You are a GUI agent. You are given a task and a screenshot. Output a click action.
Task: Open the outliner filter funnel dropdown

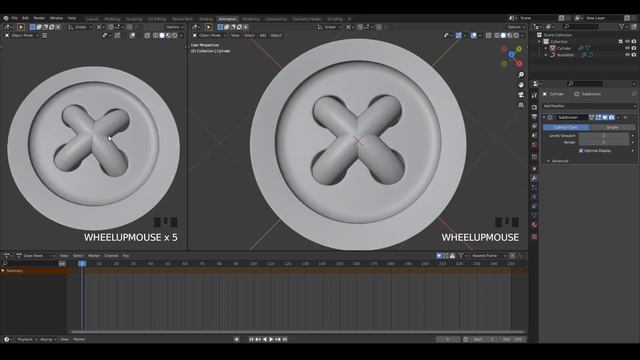point(623,27)
